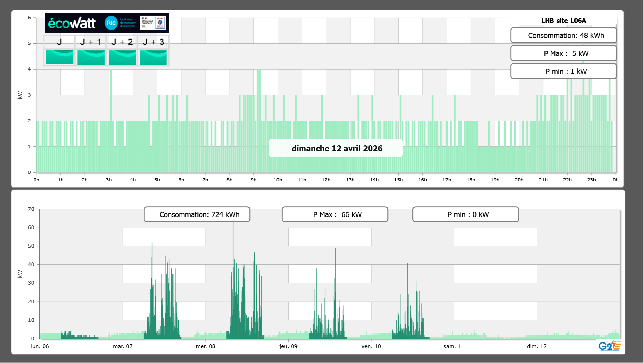Click the Consommation: 48 kWh box
Screen dimensions: 644x363
click(563, 35)
